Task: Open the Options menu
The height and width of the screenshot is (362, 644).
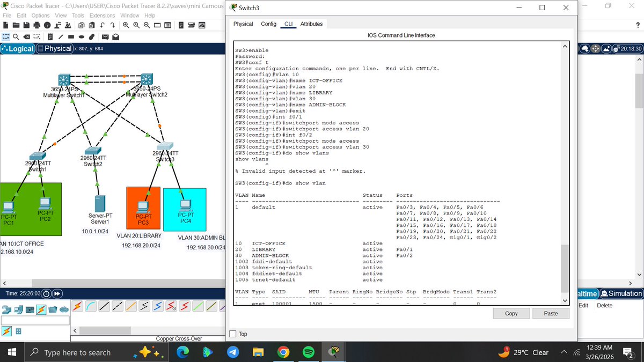Action: pos(40,16)
